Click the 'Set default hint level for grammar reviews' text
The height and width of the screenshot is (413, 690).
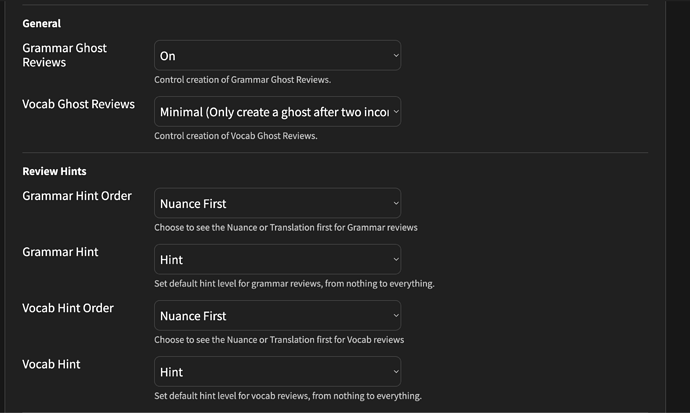click(294, 284)
